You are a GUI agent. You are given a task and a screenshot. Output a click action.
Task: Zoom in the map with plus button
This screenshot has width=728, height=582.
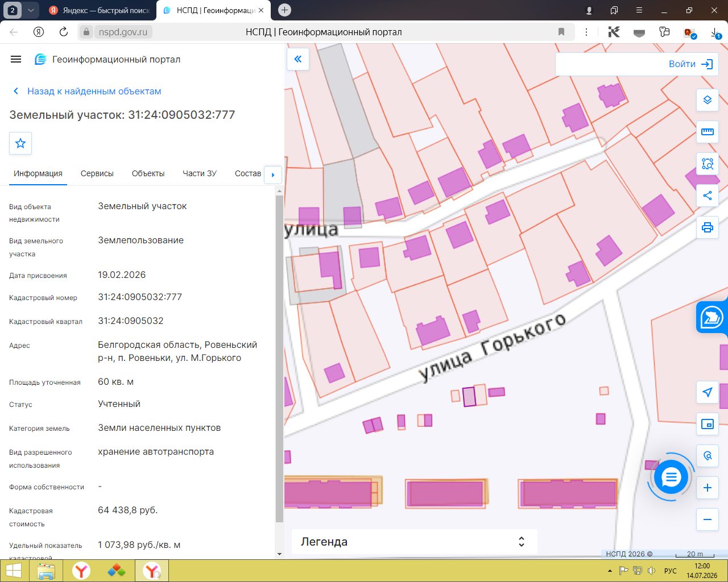click(x=708, y=488)
